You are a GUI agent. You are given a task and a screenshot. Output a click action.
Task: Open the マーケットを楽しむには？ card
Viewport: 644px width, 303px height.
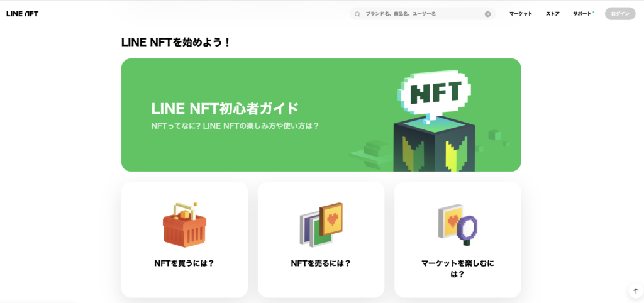458,240
